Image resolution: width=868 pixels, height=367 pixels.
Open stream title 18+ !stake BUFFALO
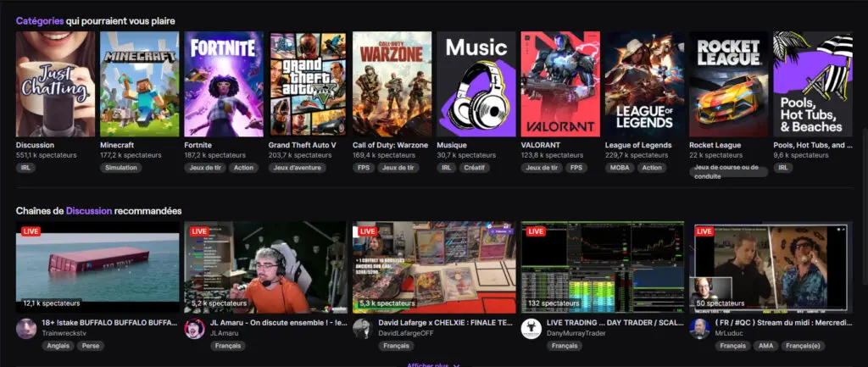pyautogui.click(x=109, y=322)
